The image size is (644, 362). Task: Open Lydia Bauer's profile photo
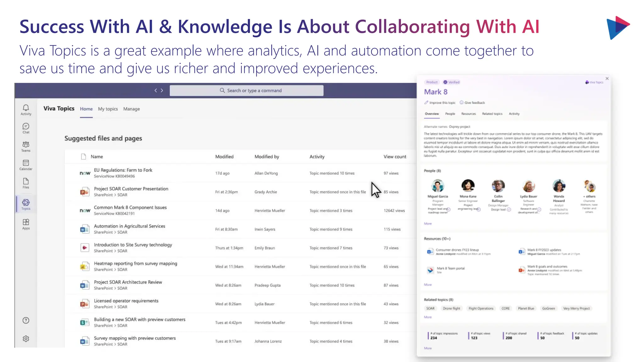click(529, 186)
